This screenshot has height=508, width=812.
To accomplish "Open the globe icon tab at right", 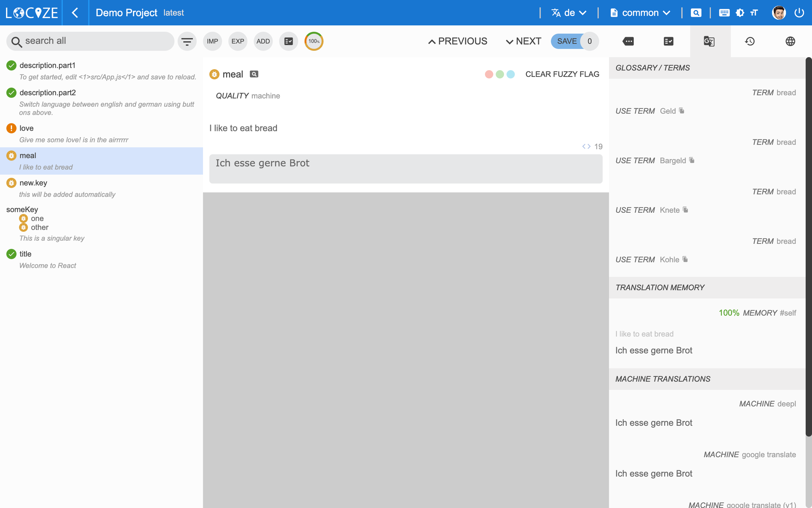I will coord(790,41).
